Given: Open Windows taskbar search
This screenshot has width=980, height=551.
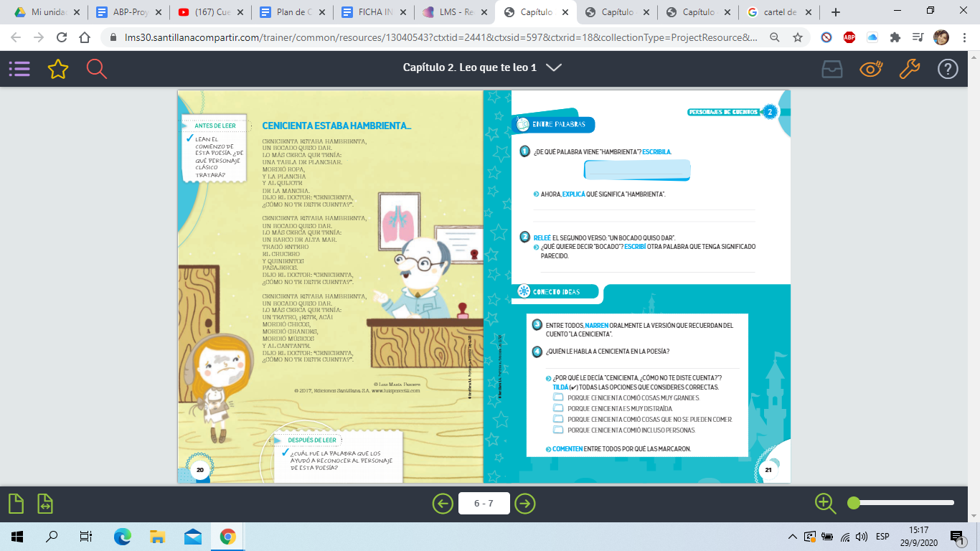Looking at the screenshot, I should 52,536.
